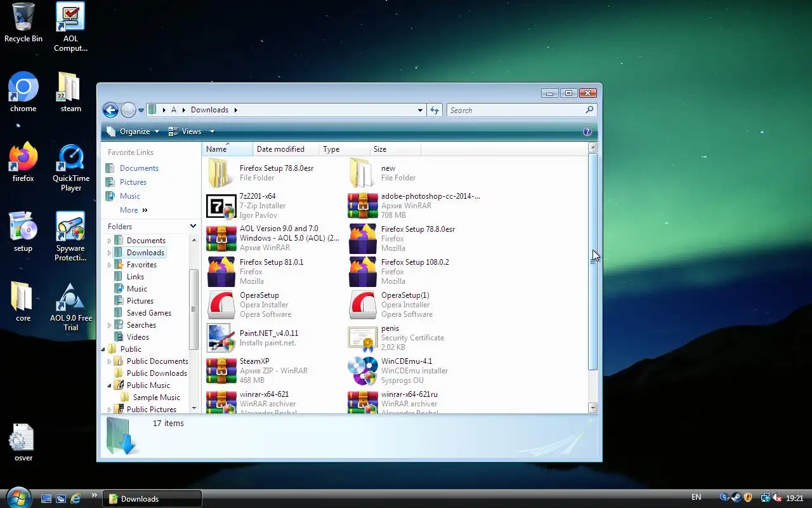Click the file list scroll-down arrow
Viewport: 812px width, 508px height.
point(593,408)
